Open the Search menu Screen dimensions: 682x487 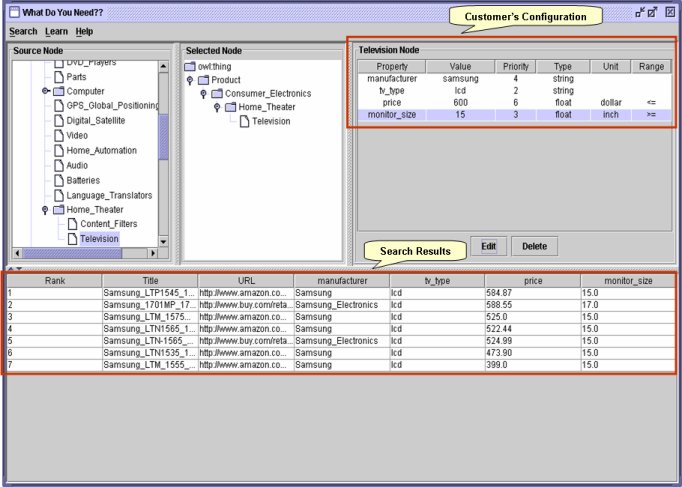[22, 32]
